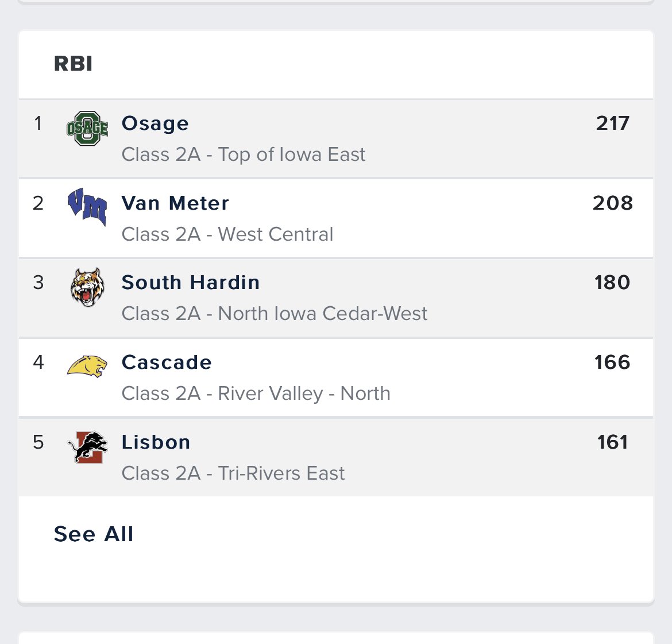Select Osage's 217 RBI total
Viewport: 672px width, 644px height.
pos(612,124)
